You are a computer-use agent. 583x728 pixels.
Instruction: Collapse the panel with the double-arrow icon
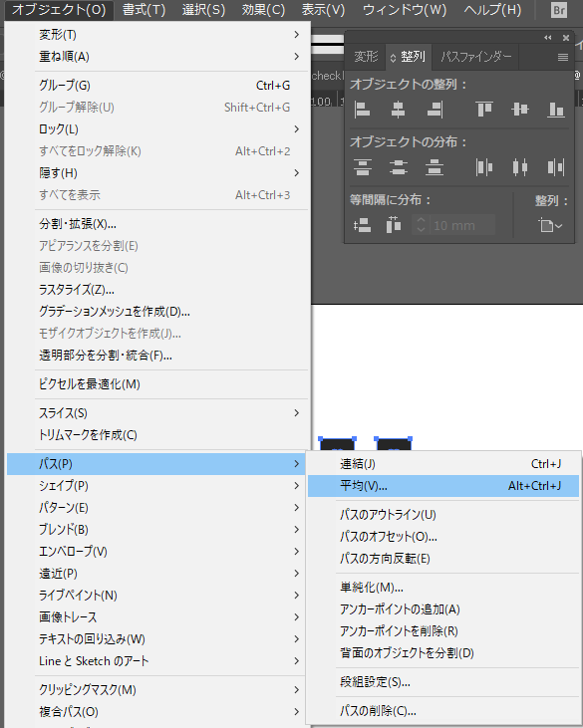pos(548,38)
